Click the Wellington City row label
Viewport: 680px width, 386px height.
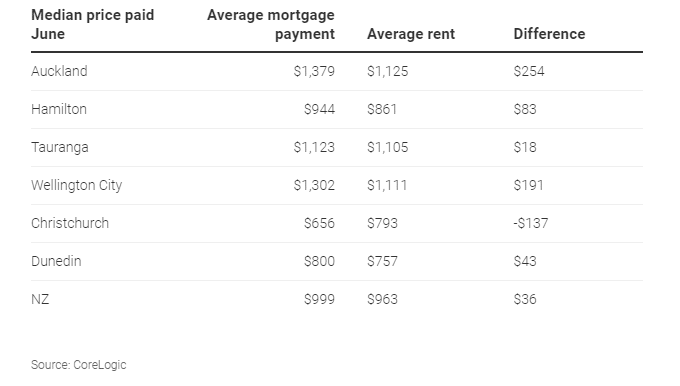pos(76,186)
